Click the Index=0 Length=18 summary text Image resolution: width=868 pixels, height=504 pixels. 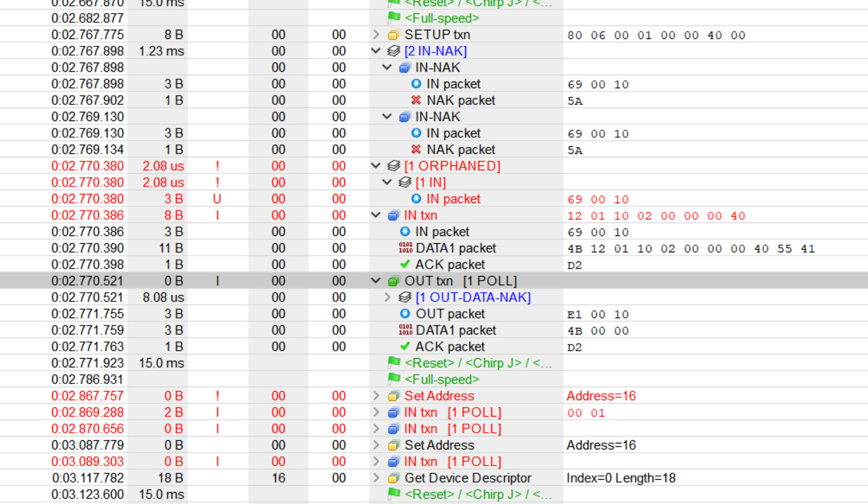click(621, 478)
